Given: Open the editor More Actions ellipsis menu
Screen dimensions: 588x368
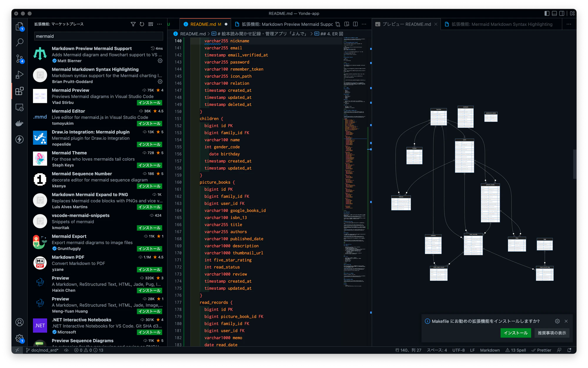Looking at the screenshot, I should (x=364, y=24).
